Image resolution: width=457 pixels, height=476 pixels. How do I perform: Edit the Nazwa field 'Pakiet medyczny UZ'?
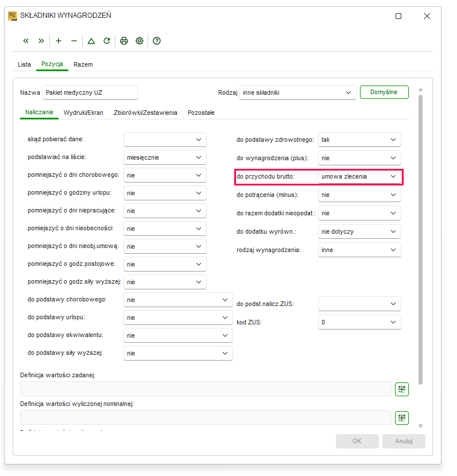coord(90,92)
